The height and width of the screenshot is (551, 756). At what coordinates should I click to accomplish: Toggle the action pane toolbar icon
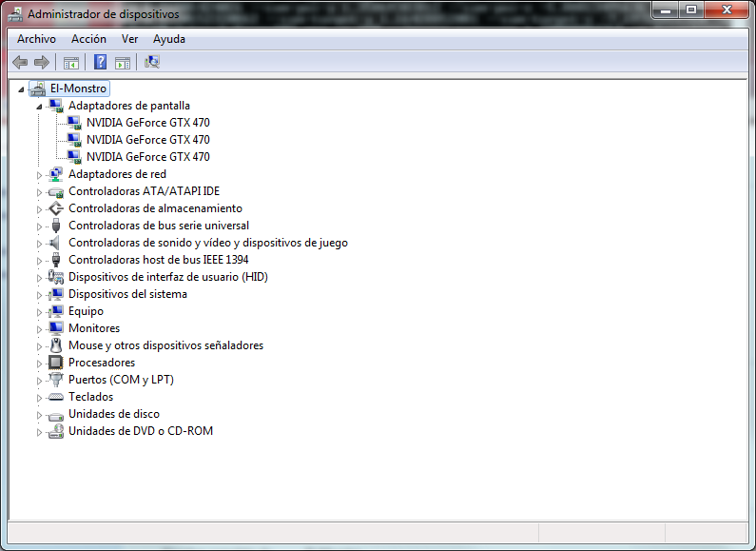pyautogui.click(x=123, y=62)
